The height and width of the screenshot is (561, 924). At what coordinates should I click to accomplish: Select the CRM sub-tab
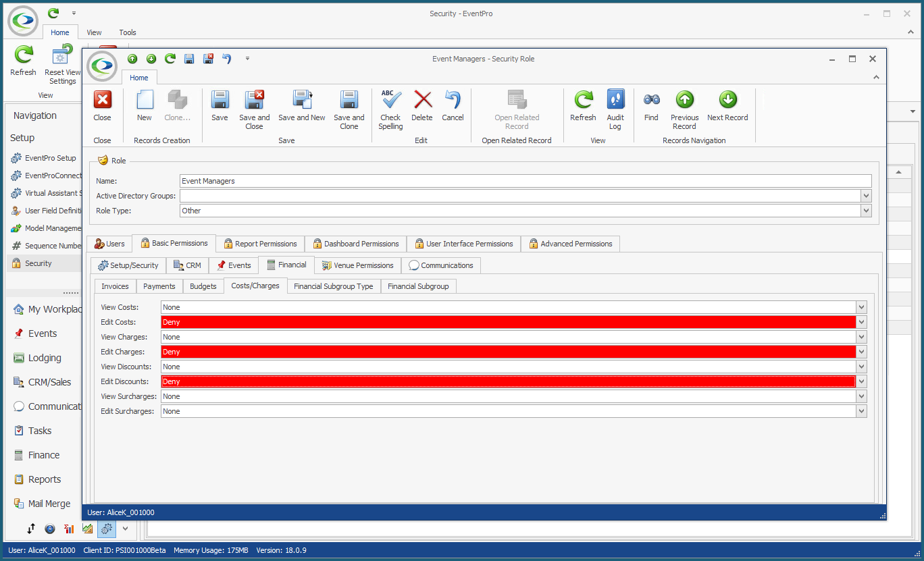click(x=187, y=265)
